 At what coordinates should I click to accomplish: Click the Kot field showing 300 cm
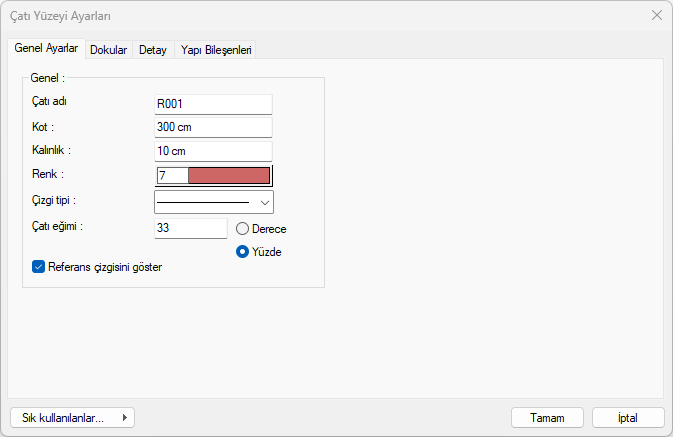(213, 127)
